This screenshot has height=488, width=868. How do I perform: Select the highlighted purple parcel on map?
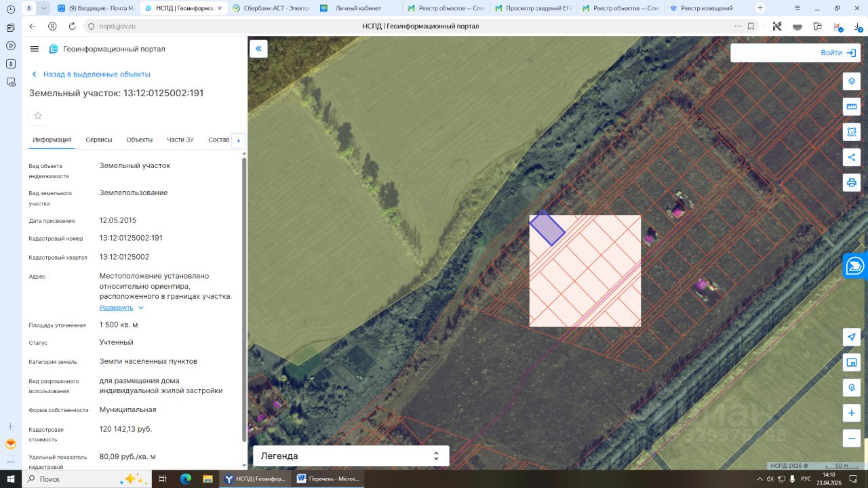coord(547,228)
